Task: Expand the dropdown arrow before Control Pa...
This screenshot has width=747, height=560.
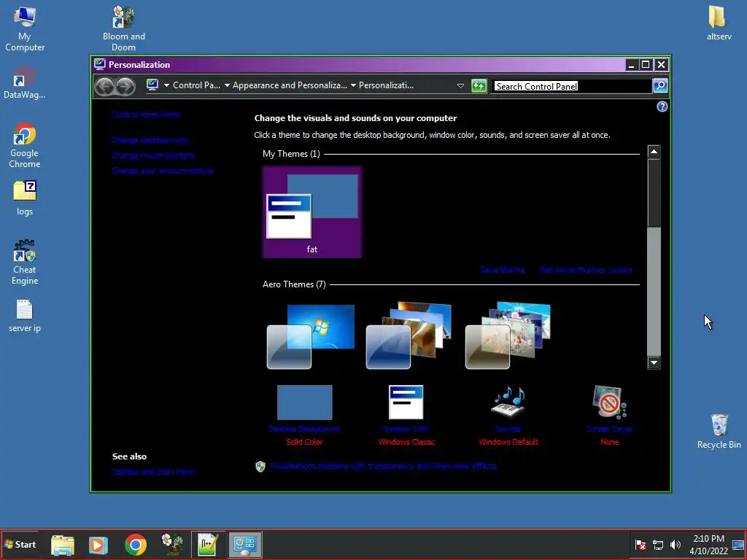Action: coord(166,86)
